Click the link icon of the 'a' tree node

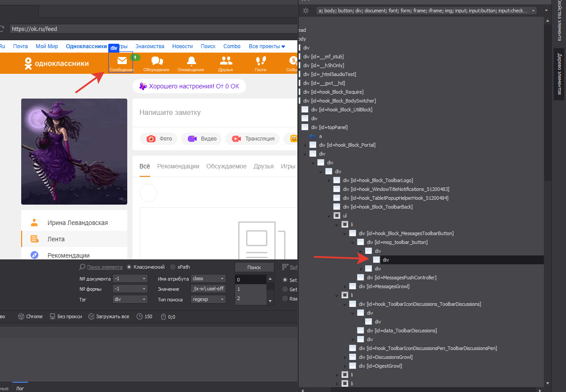[312, 136]
